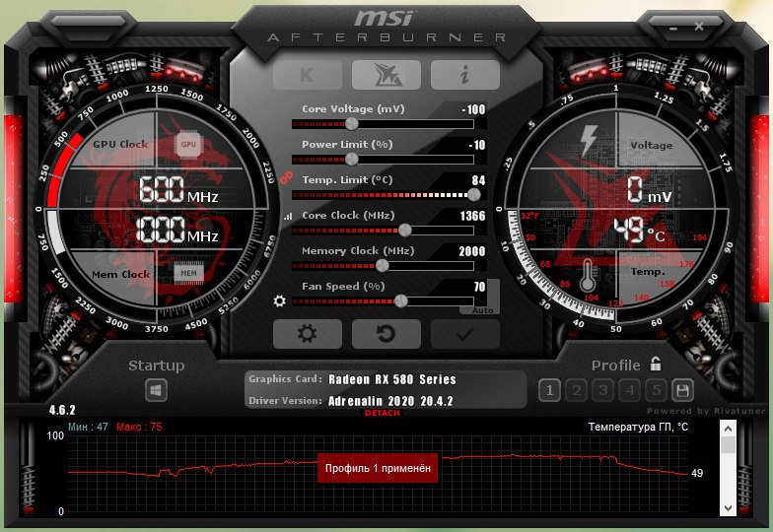The width and height of the screenshot is (773, 532).
Task: Open fan settings gear beside Fan Speed
Action: (280, 301)
